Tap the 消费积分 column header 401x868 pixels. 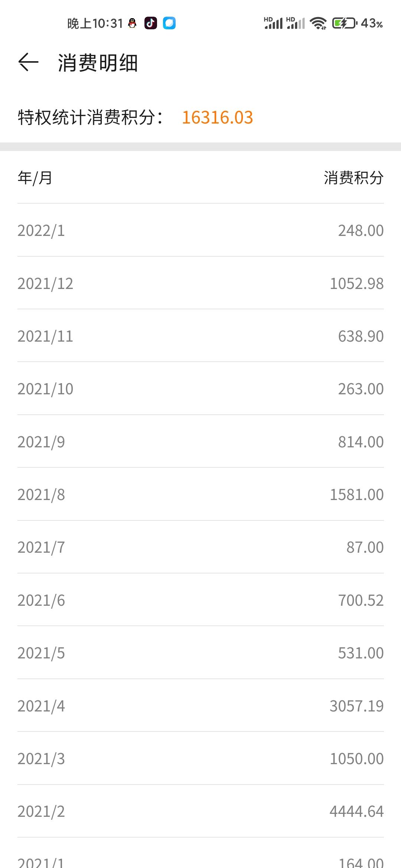(x=353, y=177)
